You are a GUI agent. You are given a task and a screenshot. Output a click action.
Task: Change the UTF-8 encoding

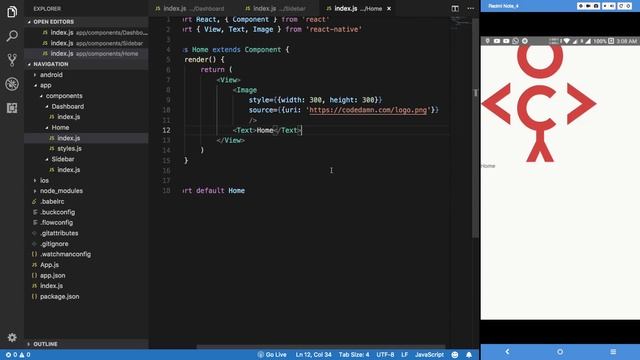(385, 355)
